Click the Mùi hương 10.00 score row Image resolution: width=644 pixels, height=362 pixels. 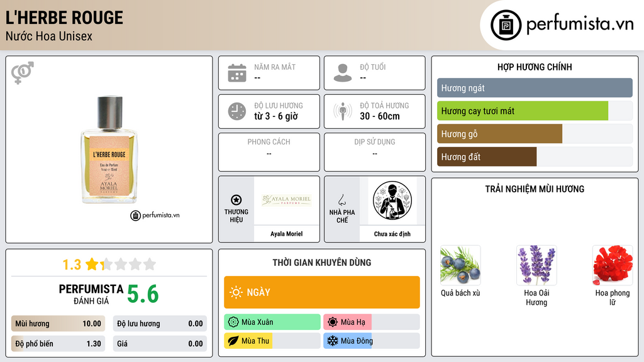58,324
